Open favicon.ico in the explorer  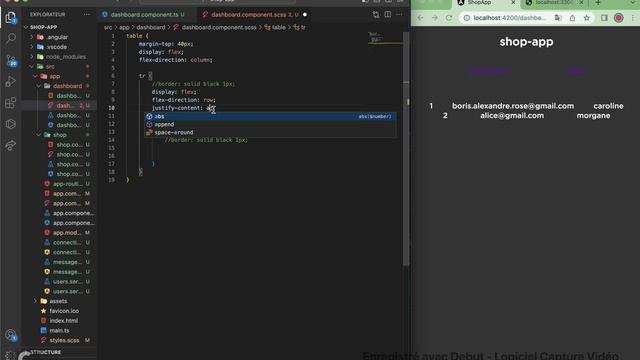point(64,311)
